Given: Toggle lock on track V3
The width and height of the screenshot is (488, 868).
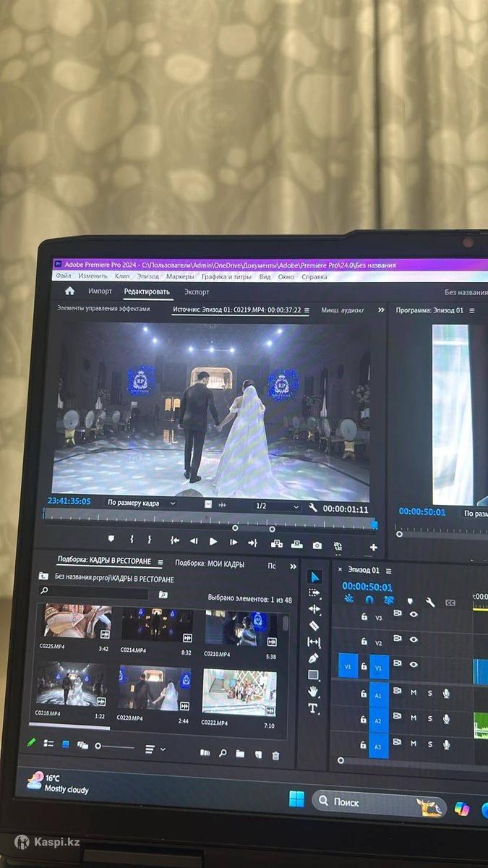Looking at the screenshot, I should (364, 617).
